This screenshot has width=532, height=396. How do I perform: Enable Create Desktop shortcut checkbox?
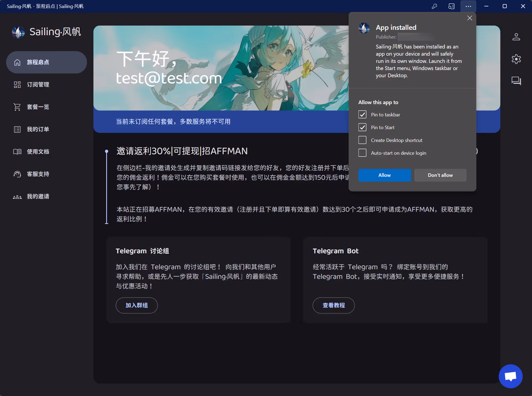[362, 140]
